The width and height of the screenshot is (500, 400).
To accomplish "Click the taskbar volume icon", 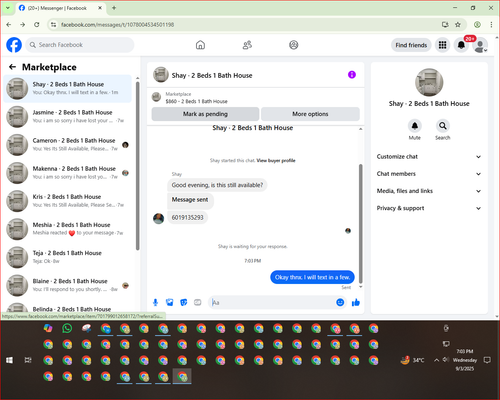I will (446, 360).
